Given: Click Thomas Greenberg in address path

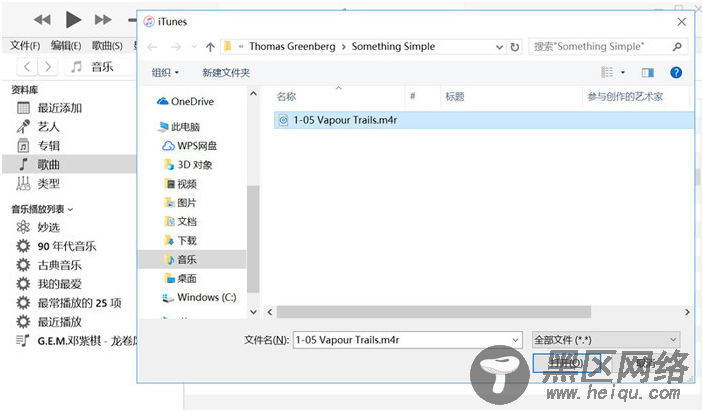Looking at the screenshot, I should coord(292,46).
